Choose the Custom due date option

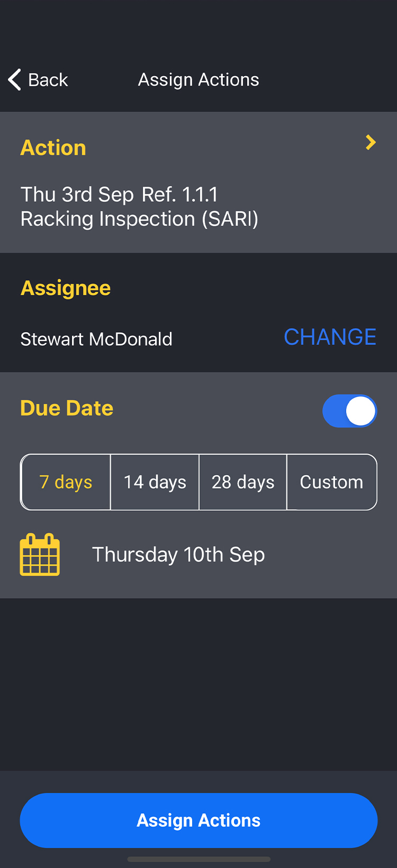coord(331,482)
